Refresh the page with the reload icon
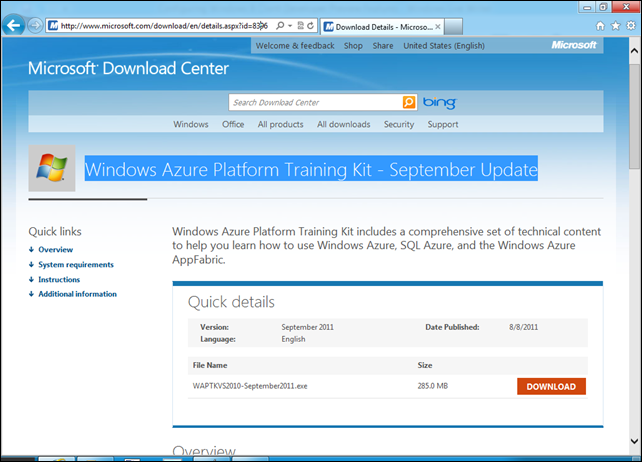The image size is (642, 462). [x=311, y=25]
